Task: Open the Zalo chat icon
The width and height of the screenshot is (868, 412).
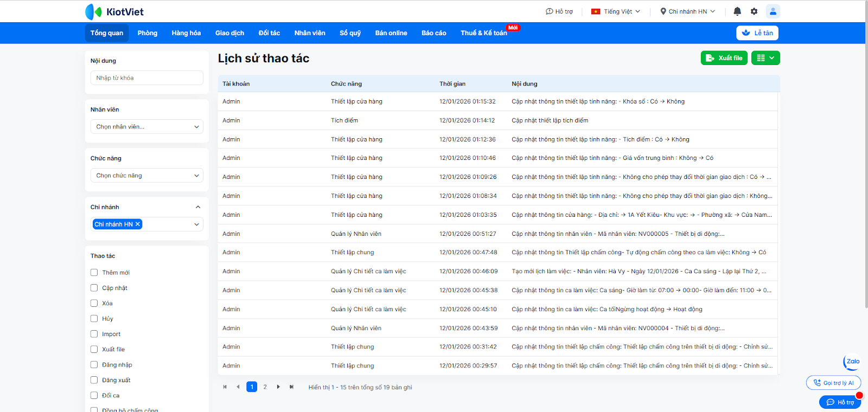Action: point(852,362)
